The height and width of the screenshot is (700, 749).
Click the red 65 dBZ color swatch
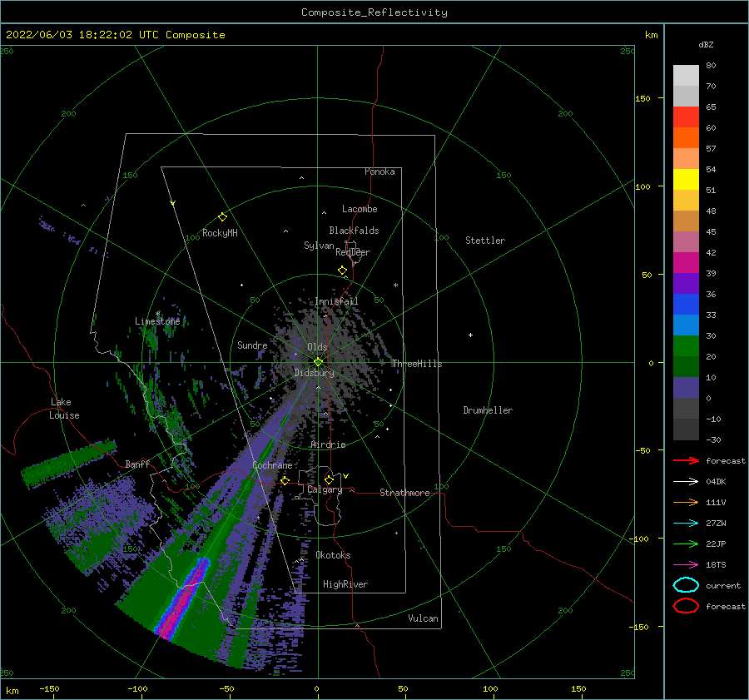[686, 117]
